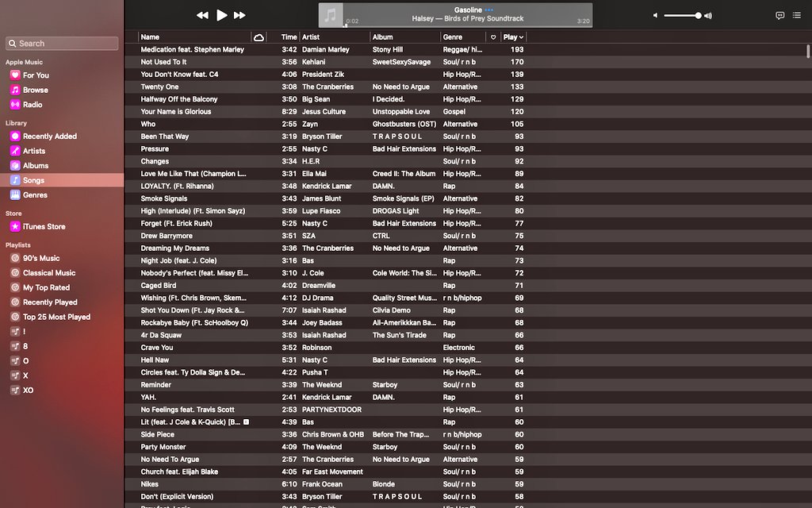812x508 pixels.
Task: Click the max volume speaker icon
Action: click(x=708, y=16)
